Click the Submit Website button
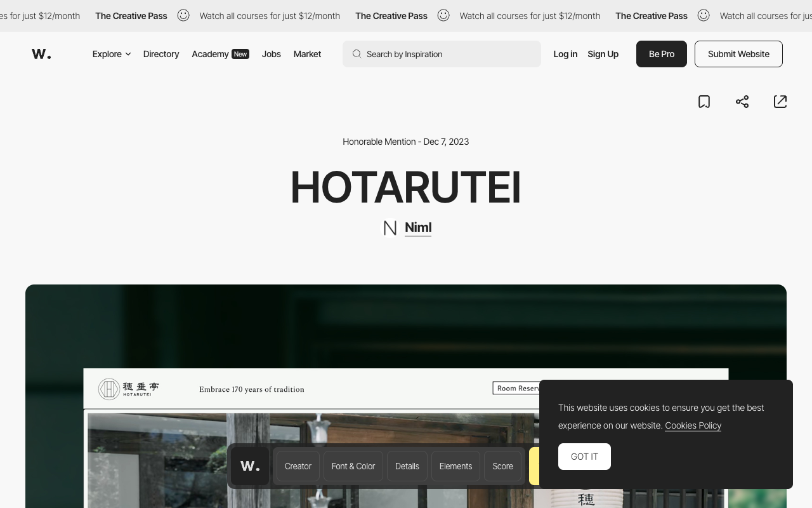Image resolution: width=812 pixels, height=508 pixels. coord(738,54)
